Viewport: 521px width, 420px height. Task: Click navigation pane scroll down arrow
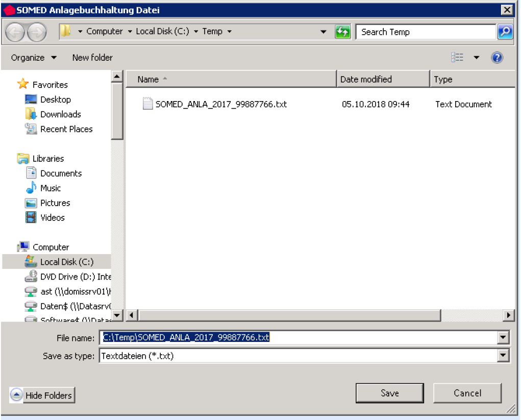[x=117, y=315]
